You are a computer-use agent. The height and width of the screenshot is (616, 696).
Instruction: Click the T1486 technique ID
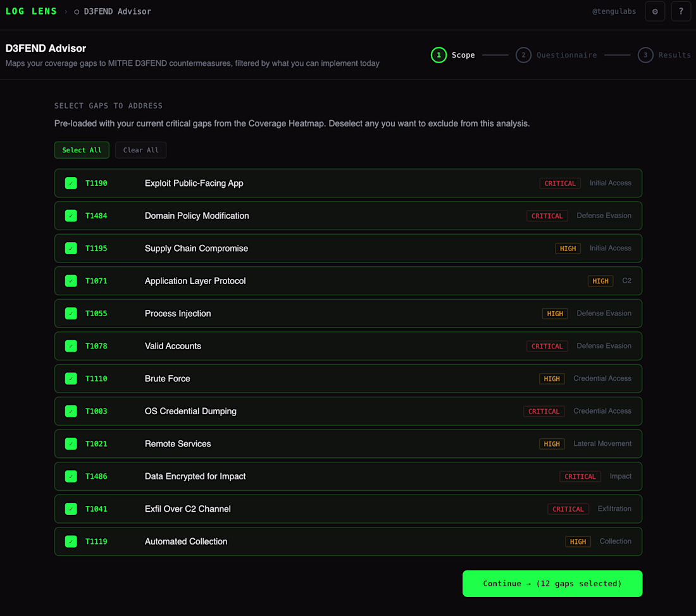96,476
